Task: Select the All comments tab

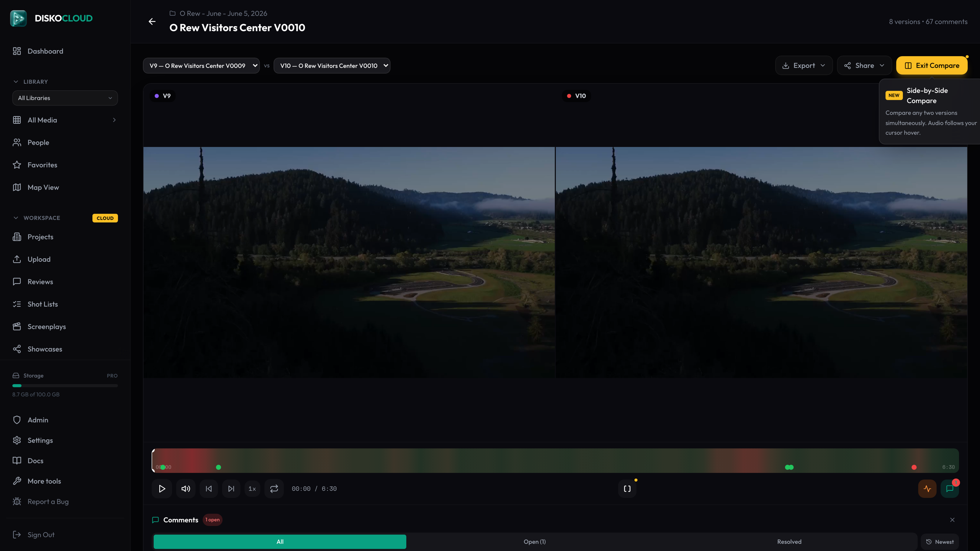Action: 280,541
